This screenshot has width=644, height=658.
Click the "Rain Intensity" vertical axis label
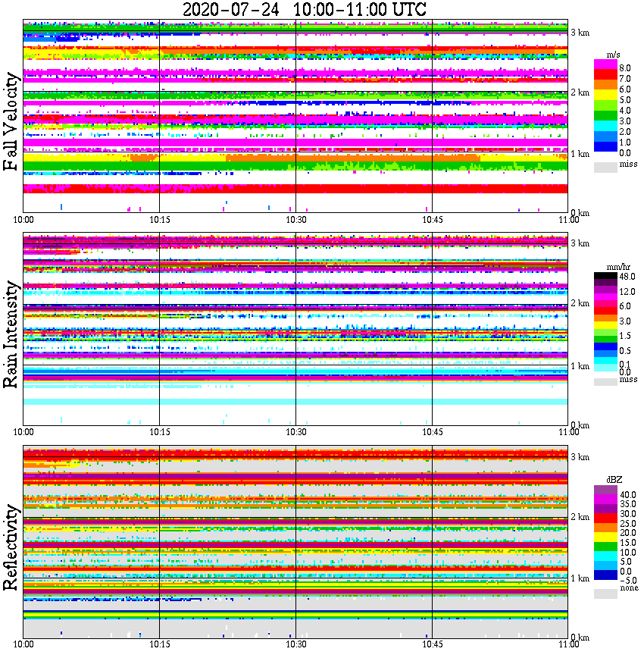[x=11, y=334]
